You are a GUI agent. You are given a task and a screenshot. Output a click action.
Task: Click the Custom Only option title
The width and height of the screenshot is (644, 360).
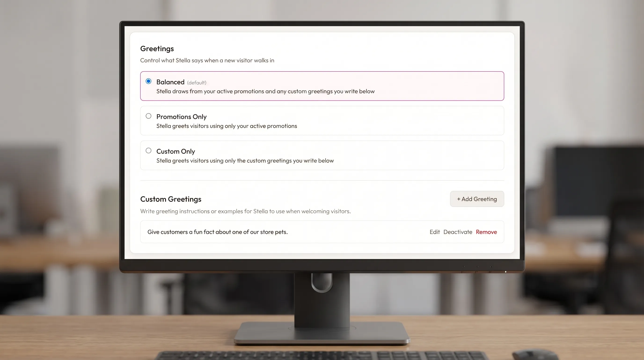(x=176, y=151)
